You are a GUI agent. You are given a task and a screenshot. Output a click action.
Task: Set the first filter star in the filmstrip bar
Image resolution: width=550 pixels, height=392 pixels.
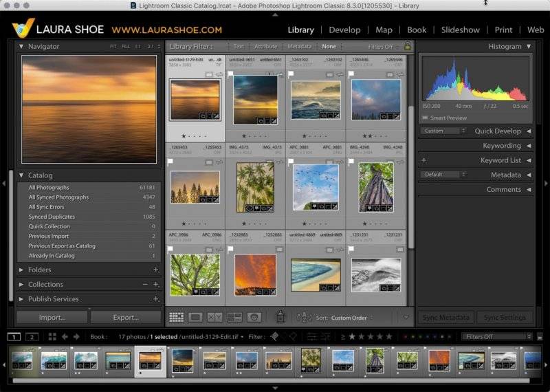tap(352, 337)
